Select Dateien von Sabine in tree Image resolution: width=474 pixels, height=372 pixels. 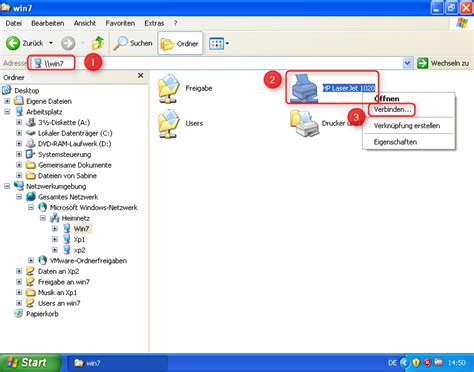(x=67, y=176)
